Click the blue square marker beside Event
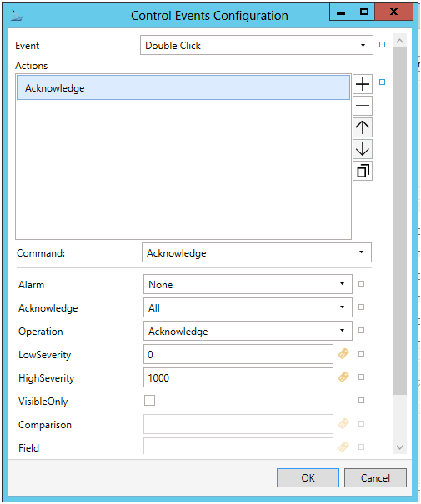 (382, 45)
